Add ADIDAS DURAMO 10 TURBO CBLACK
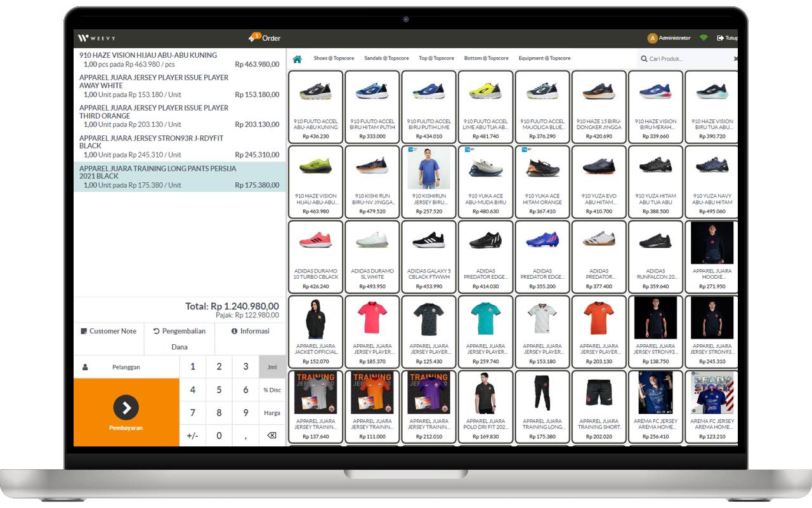 pyautogui.click(x=316, y=256)
